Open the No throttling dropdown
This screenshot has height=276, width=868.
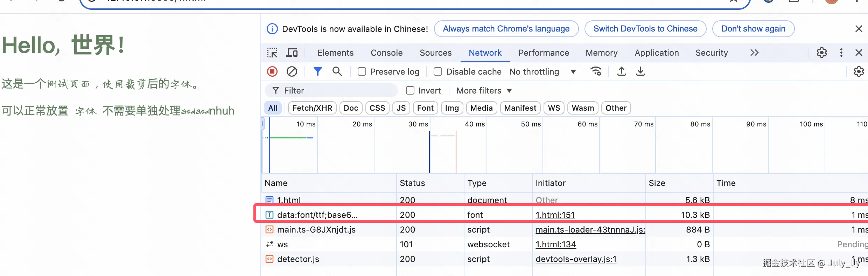point(542,72)
